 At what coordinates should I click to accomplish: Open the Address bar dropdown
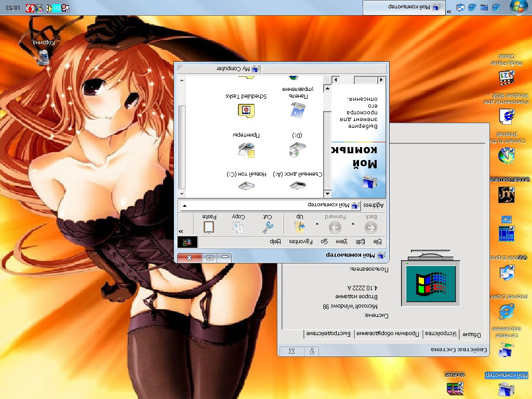[184, 205]
